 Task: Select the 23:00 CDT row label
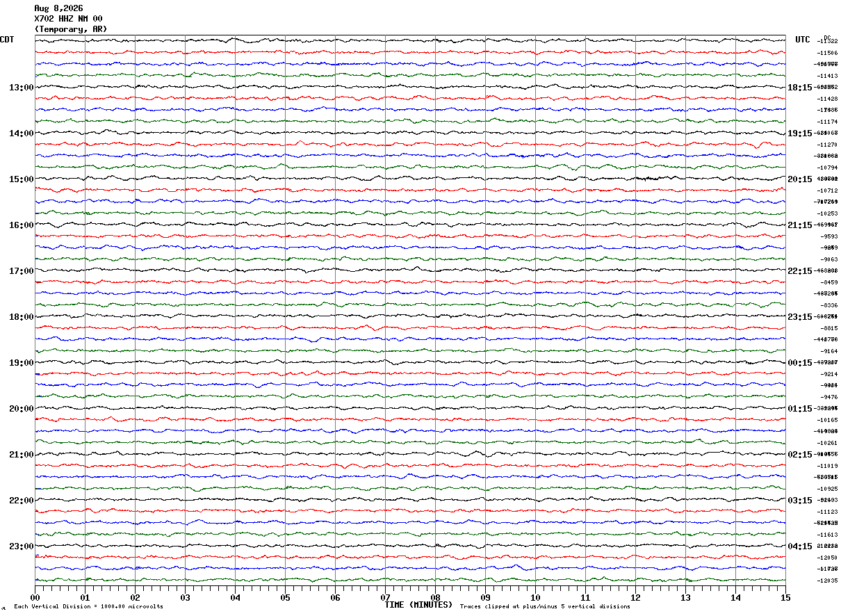click(x=21, y=546)
